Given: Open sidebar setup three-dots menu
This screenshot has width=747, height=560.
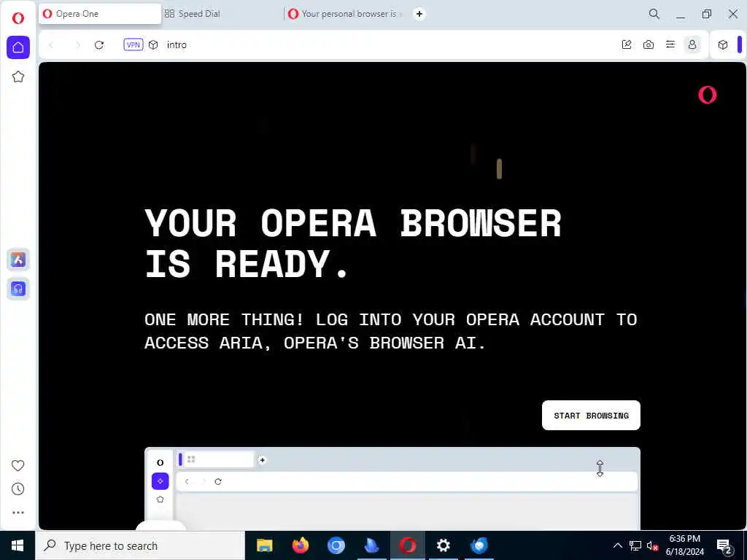Looking at the screenshot, I should coord(18,513).
